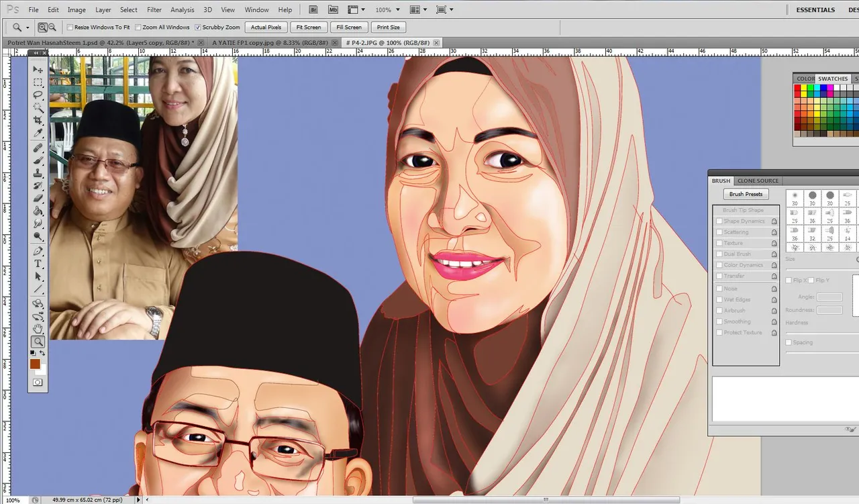Reset default foreground and background colors
Viewport: 859px width, 504px height.
coord(32,353)
